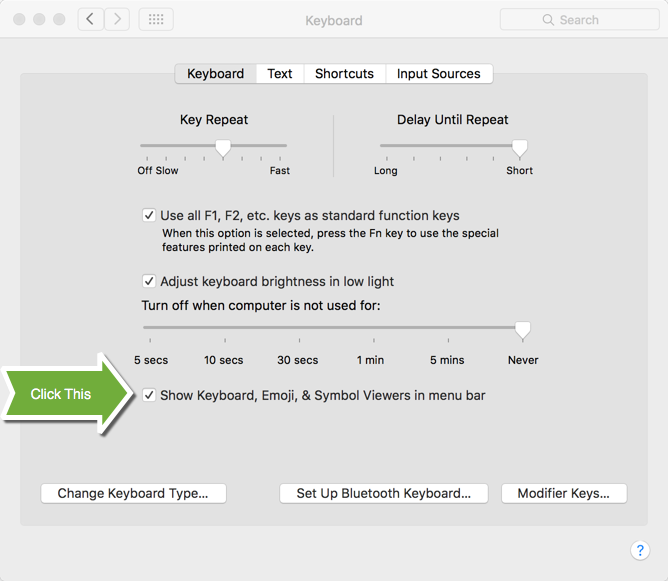Click the keyboard backlight timeout slider handle
Screen dimensions: 668x581
(x=522, y=330)
